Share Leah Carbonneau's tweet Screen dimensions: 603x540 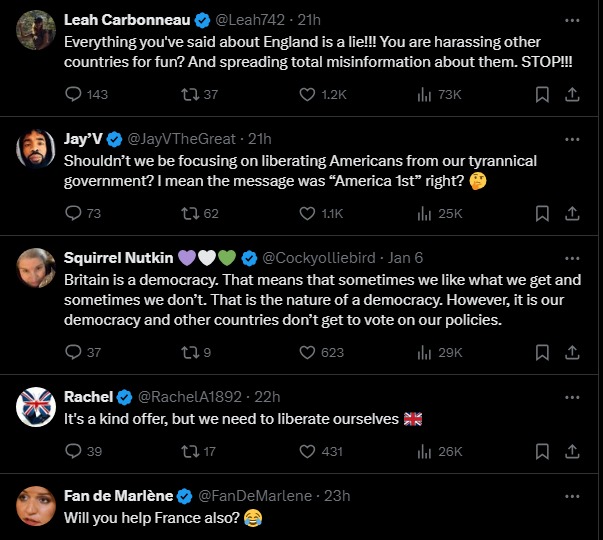(573, 94)
